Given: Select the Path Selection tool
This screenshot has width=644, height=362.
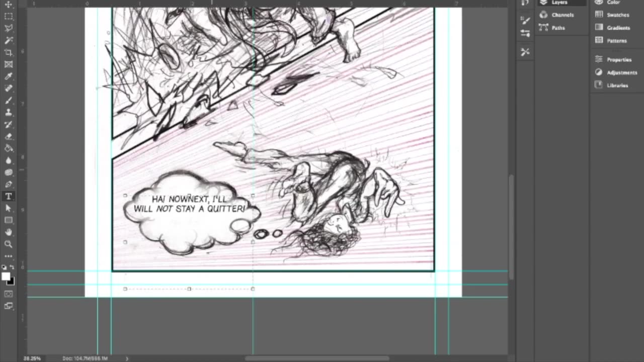Looking at the screenshot, I should point(9,208).
